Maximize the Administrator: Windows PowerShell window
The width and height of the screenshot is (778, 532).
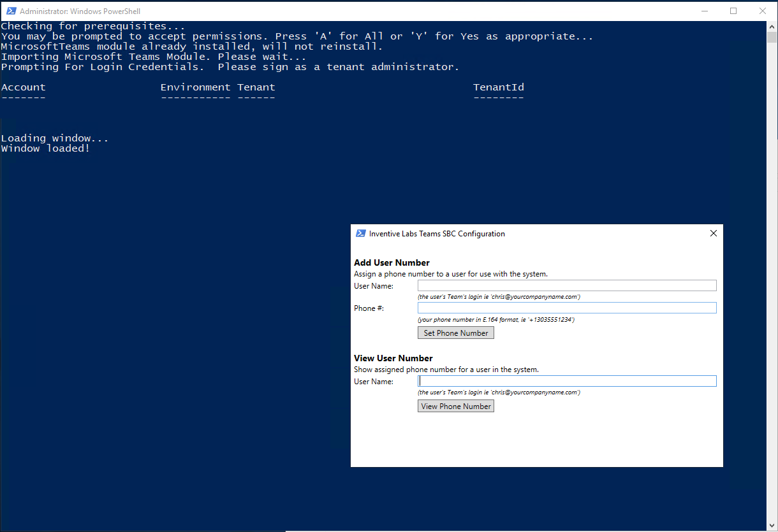click(x=733, y=11)
